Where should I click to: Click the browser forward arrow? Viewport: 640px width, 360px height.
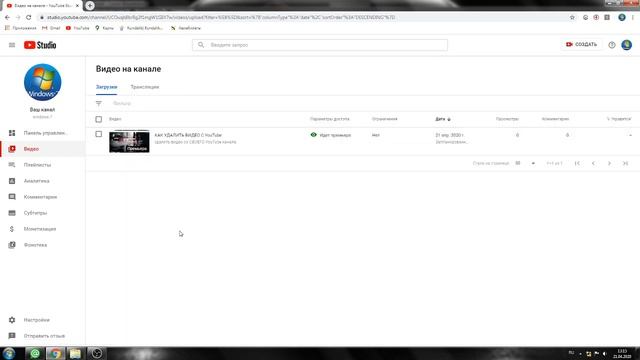click(18, 18)
